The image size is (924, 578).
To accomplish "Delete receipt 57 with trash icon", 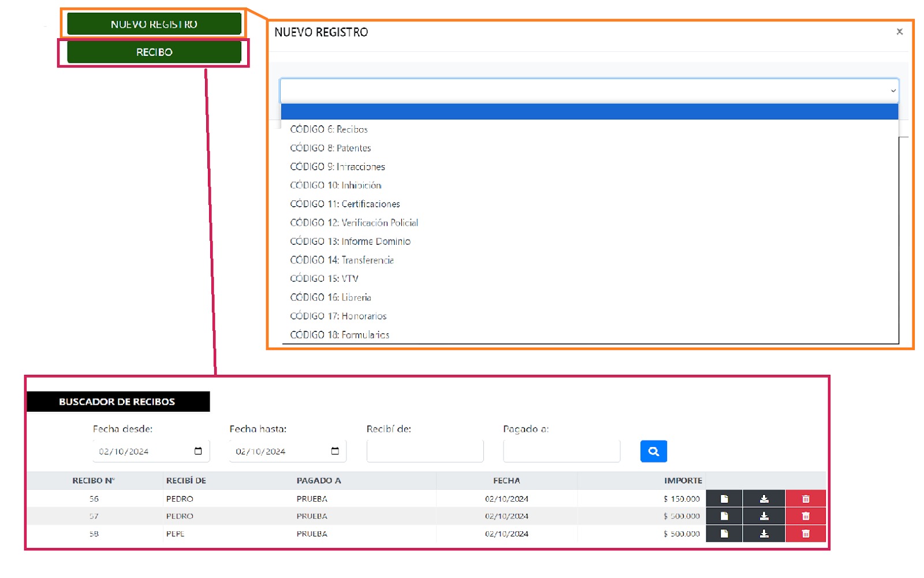I will pos(806,516).
